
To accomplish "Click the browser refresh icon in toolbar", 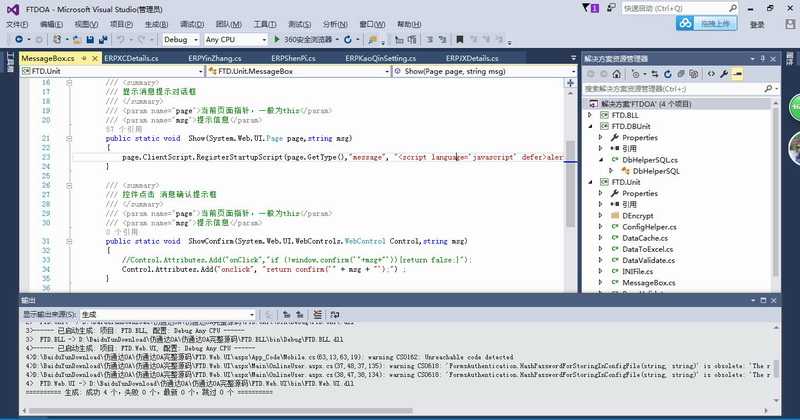I will point(348,39).
